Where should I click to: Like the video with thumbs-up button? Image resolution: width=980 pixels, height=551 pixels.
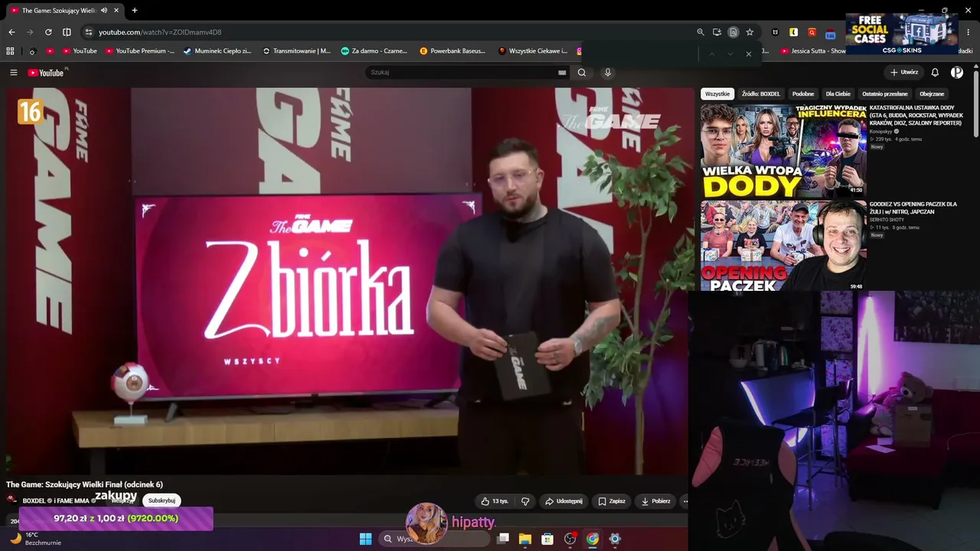pyautogui.click(x=495, y=501)
